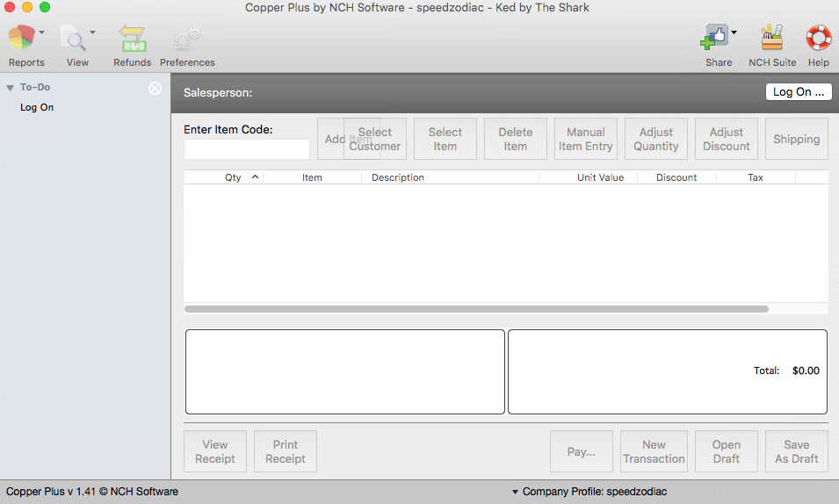Image resolution: width=839 pixels, height=504 pixels.
Task: Expand the View dropdown arrow
Action: click(x=92, y=32)
